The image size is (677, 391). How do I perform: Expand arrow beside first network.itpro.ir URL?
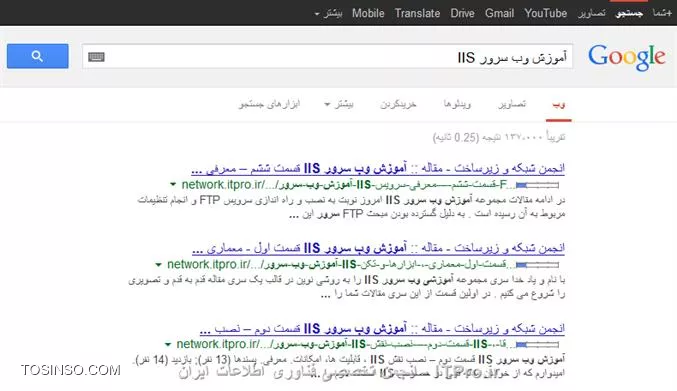coord(173,184)
